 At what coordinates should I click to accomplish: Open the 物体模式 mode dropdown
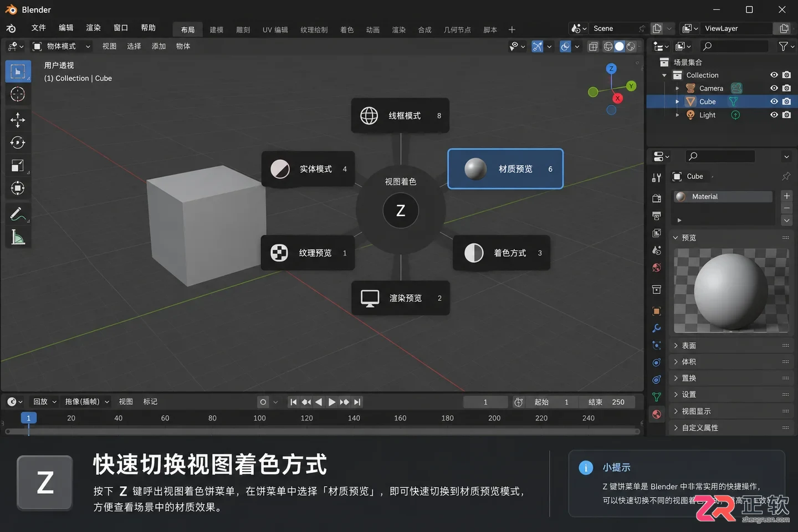pos(61,47)
